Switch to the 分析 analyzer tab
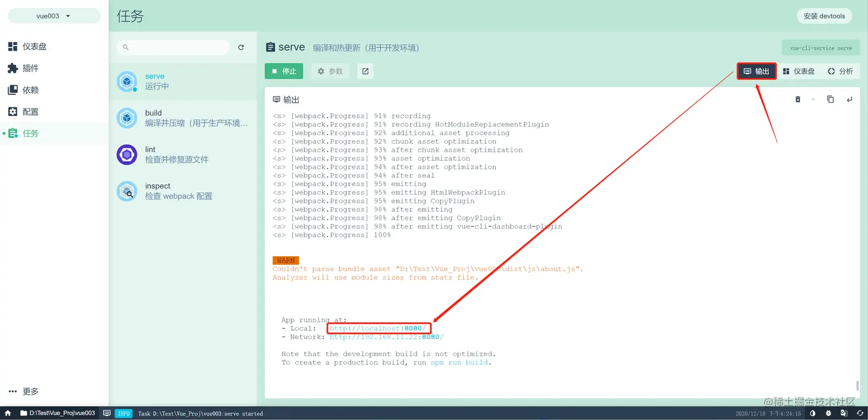The width and height of the screenshot is (868, 420). (840, 71)
